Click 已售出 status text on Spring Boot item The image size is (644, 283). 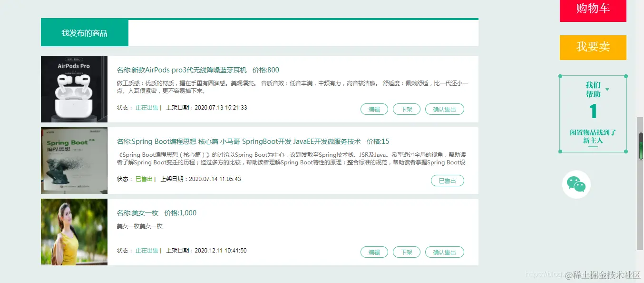[144, 179]
